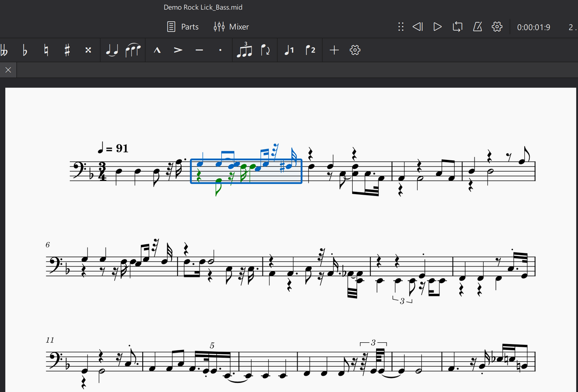
Task: Add an accent articulation
Action: click(x=178, y=50)
